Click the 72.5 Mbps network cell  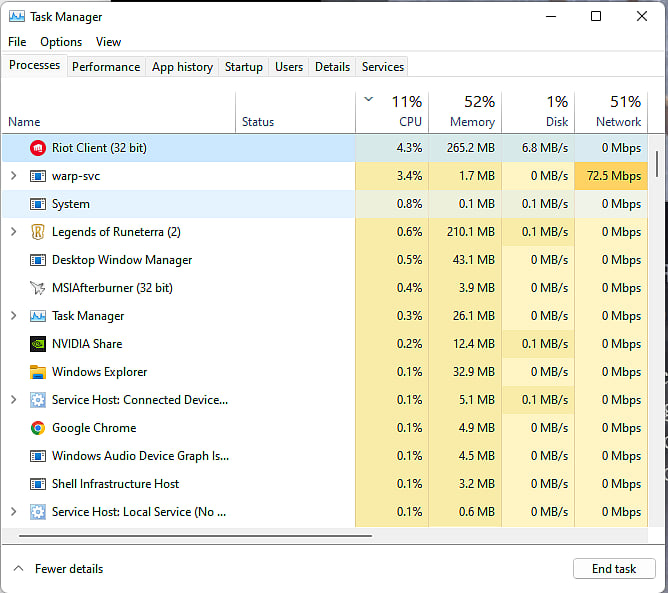point(611,176)
